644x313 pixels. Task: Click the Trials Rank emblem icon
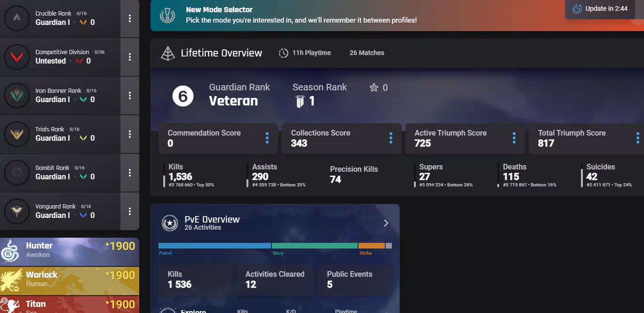point(17,134)
